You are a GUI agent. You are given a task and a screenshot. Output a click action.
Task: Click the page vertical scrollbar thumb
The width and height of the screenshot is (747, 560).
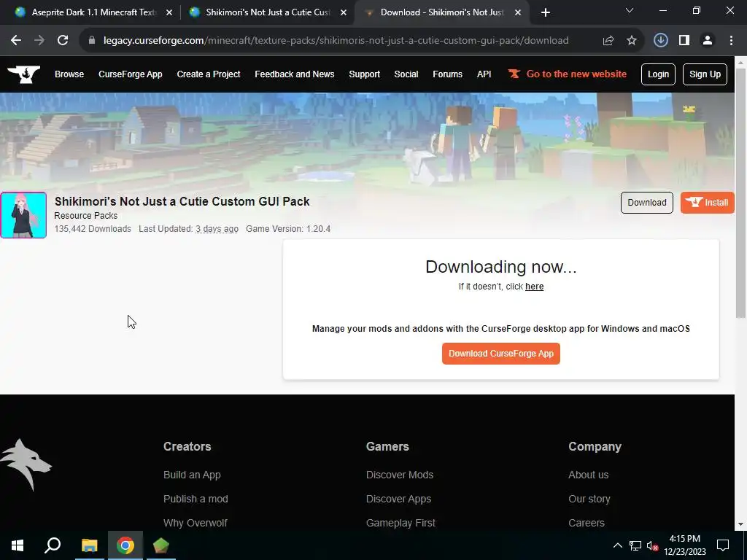[x=741, y=192]
